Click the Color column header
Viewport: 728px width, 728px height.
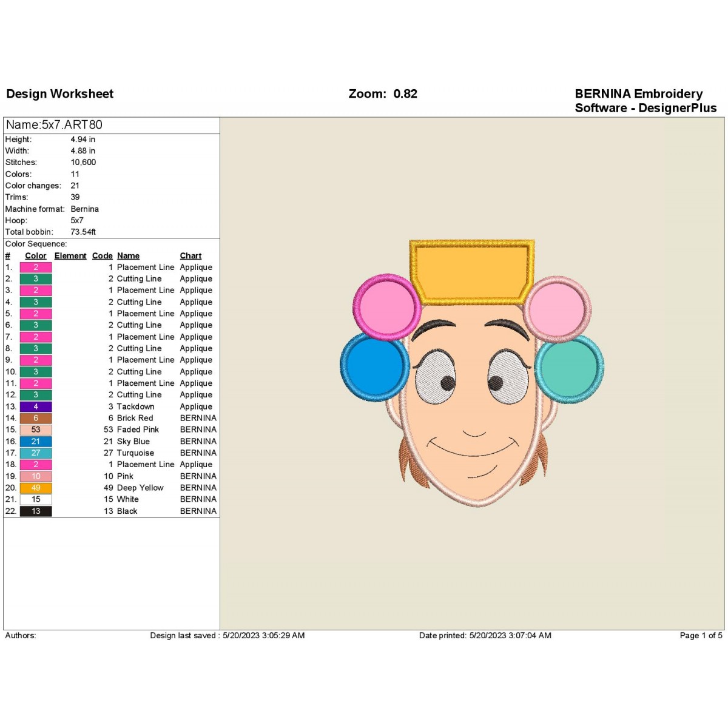(36, 256)
